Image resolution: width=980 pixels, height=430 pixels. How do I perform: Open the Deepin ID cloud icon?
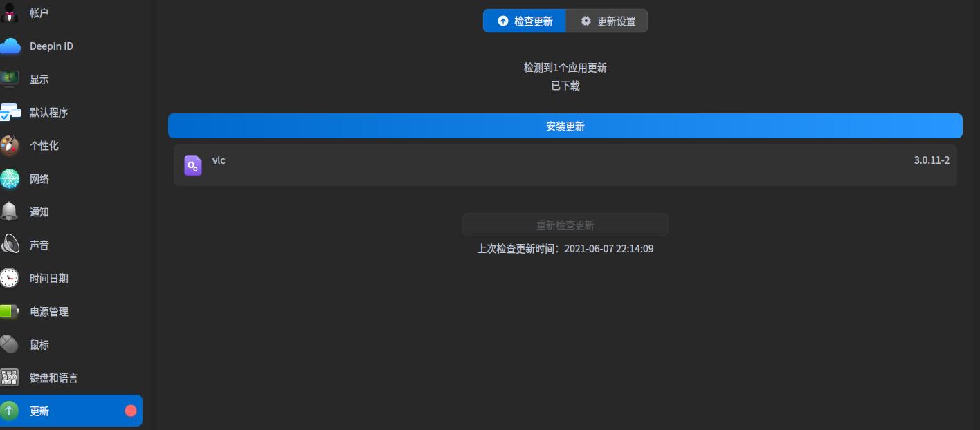pos(10,46)
